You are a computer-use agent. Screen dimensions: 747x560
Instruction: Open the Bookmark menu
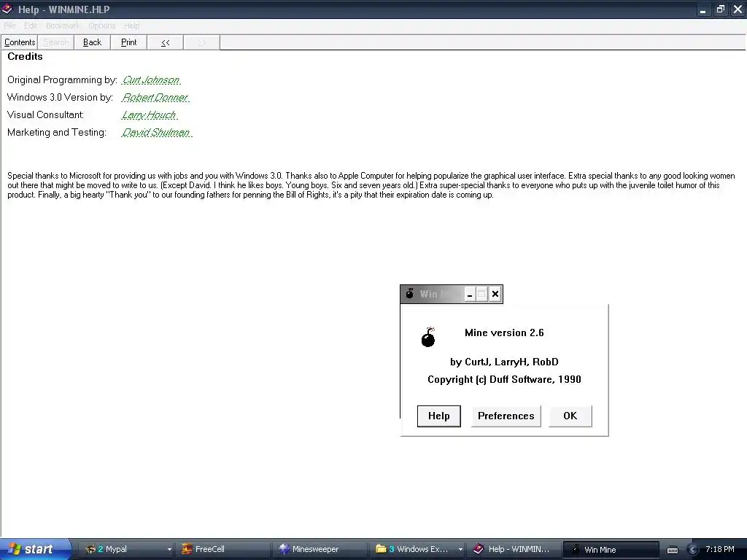pos(63,26)
